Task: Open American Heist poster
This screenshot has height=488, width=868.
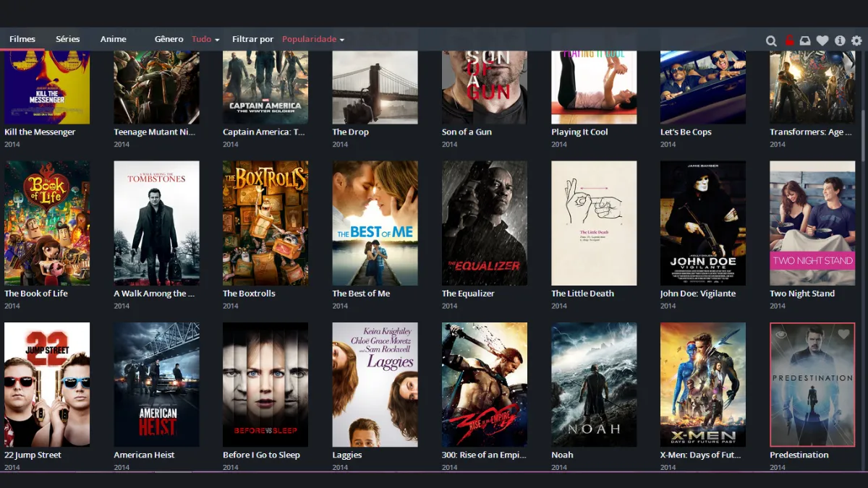Action: point(156,385)
